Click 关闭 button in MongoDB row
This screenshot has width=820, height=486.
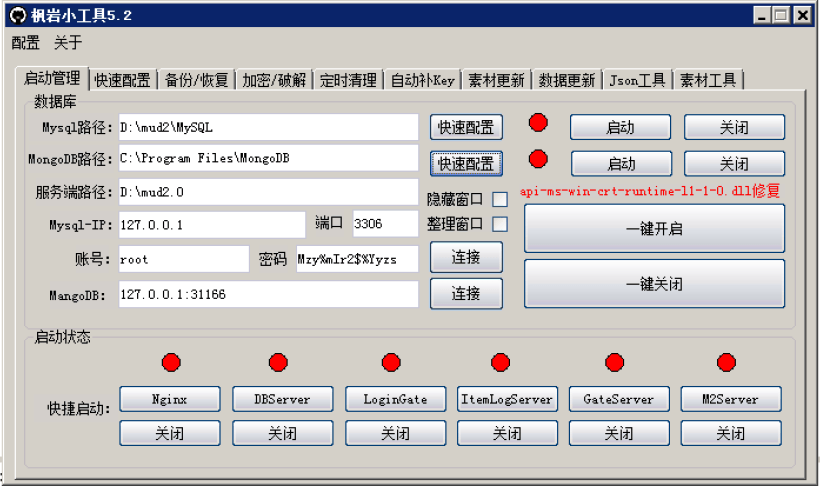pos(734,164)
